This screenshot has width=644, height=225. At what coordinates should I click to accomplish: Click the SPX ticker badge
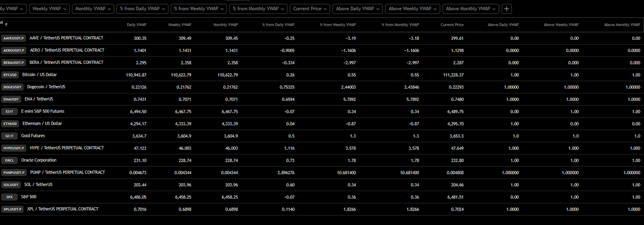[9, 197]
